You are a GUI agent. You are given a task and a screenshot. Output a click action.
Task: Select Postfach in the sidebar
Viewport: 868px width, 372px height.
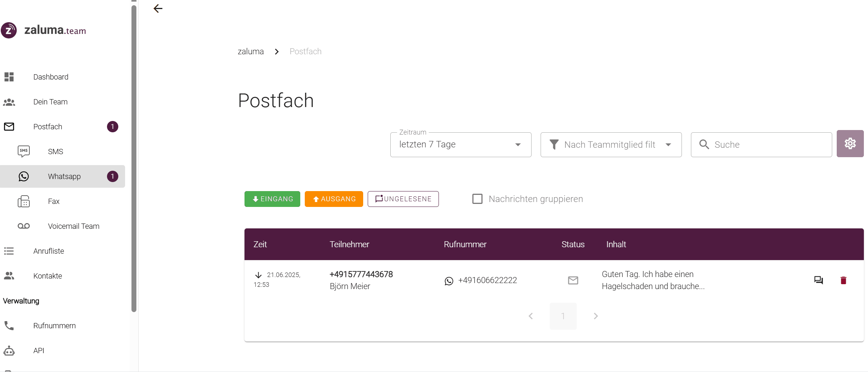tap(63, 127)
